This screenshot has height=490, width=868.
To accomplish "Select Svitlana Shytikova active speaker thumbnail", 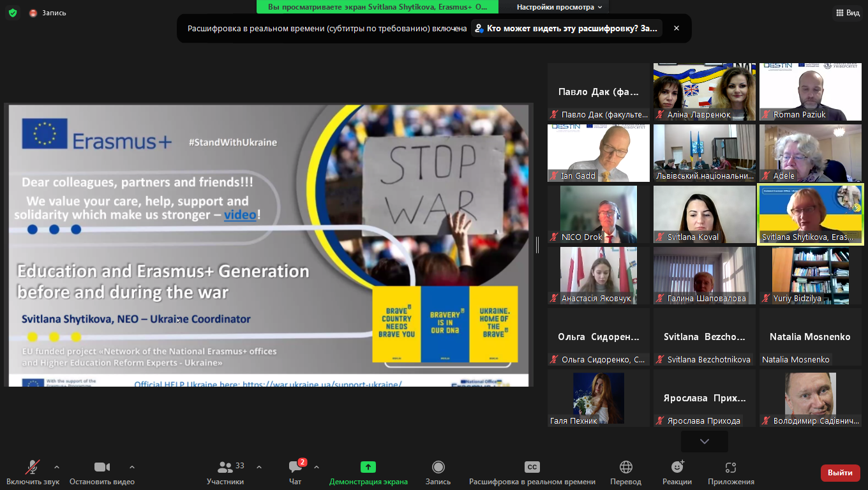I will coord(811,214).
